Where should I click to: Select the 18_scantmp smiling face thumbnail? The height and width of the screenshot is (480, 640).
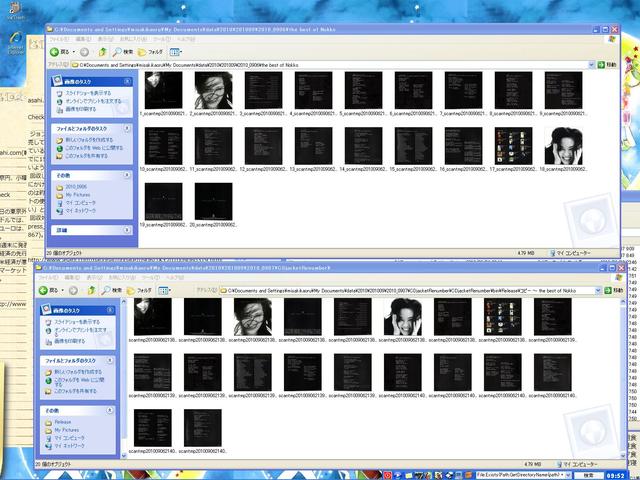[x=563, y=146]
